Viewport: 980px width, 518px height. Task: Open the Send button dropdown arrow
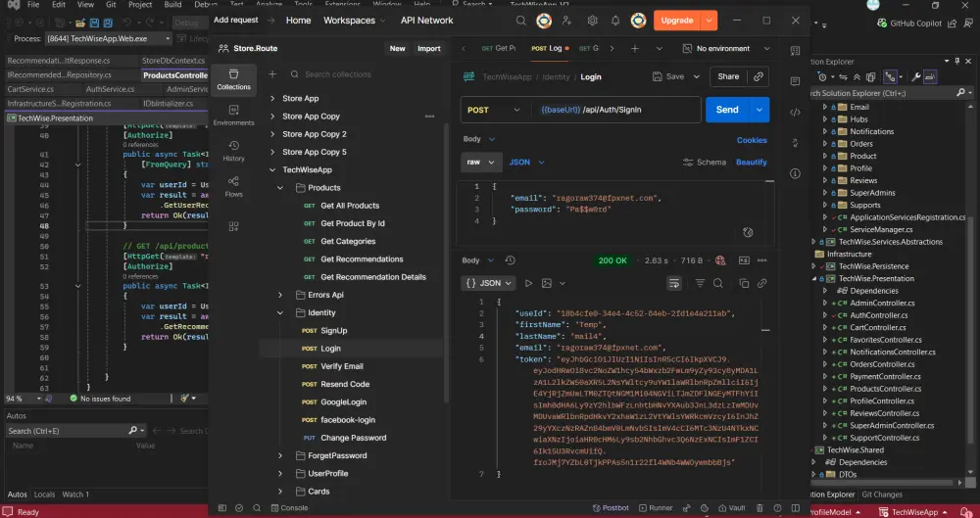tap(759, 110)
